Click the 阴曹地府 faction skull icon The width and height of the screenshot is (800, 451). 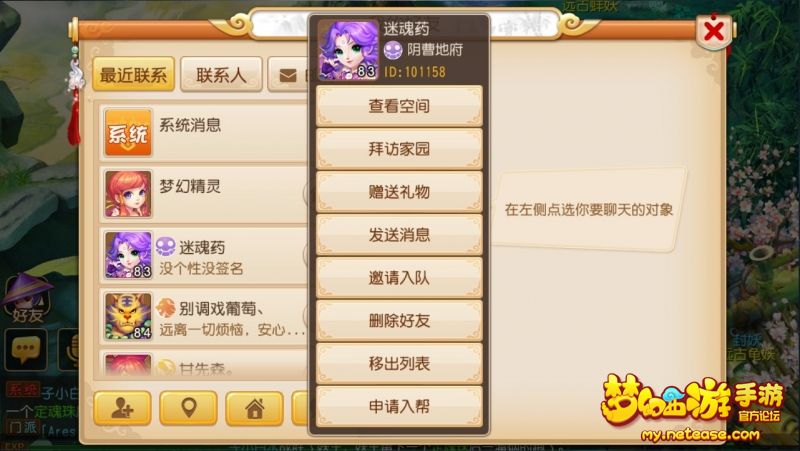pos(393,50)
